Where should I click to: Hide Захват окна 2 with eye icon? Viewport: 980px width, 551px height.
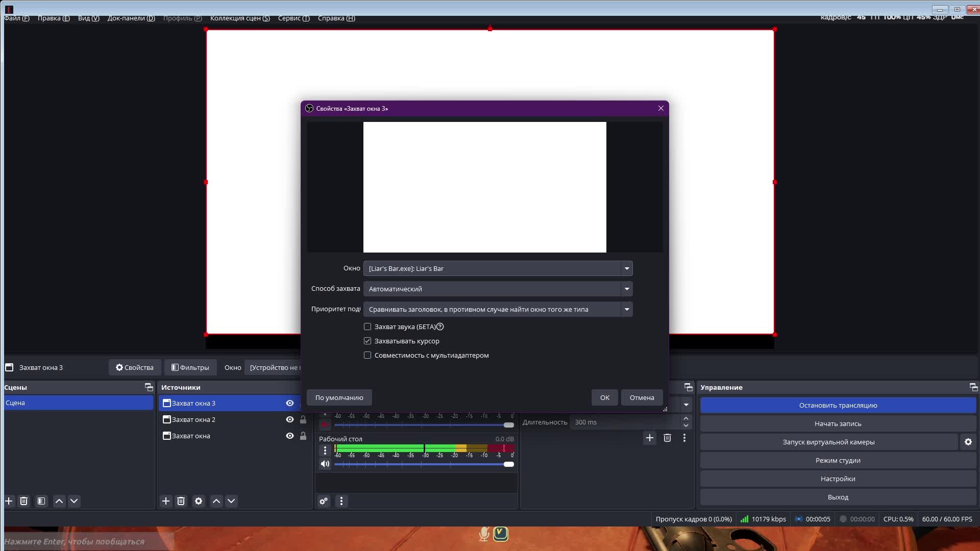pyautogui.click(x=289, y=419)
